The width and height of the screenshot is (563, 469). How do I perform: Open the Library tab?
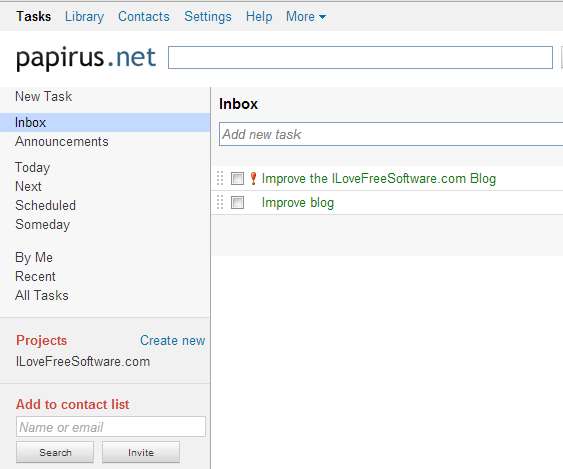[84, 17]
